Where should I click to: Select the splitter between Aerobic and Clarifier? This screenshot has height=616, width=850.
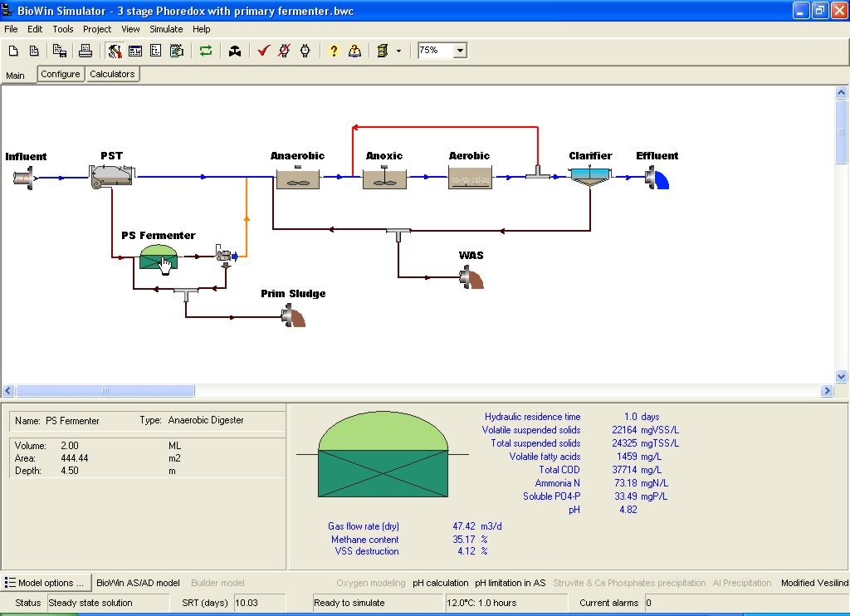[538, 173]
